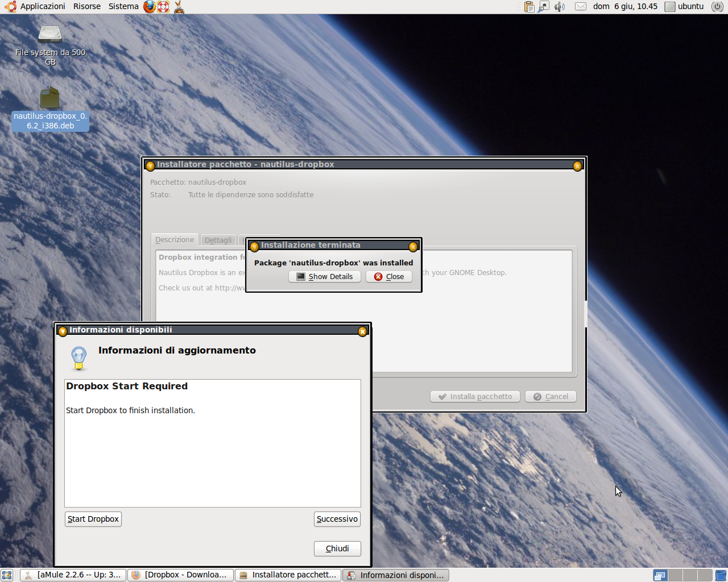Click 'Start Dropbox to finish installation.' text
The image size is (728, 582).
[130, 410]
